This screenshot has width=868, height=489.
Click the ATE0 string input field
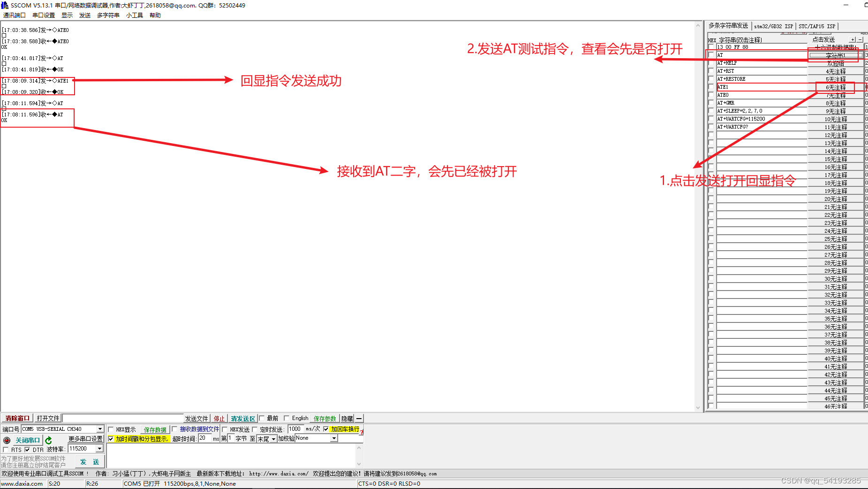pos(762,95)
